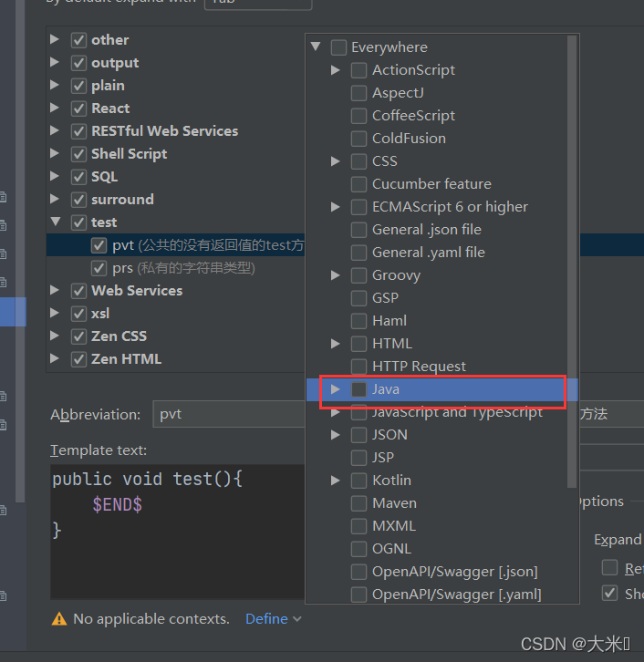Screen dimensions: 644x662
Task: Tick the HTTP Request context checkbox
Action: tap(359, 367)
